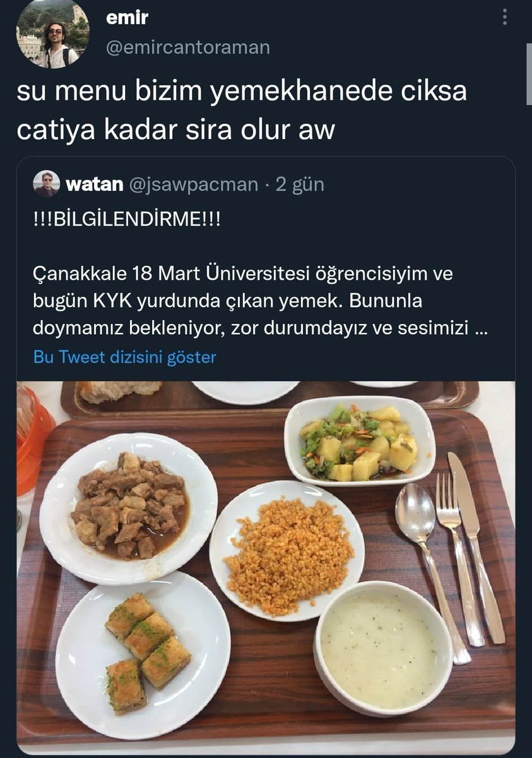Image resolution: width=532 pixels, height=758 pixels.
Task: Open the @jsawpacman handle
Action: (x=193, y=184)
